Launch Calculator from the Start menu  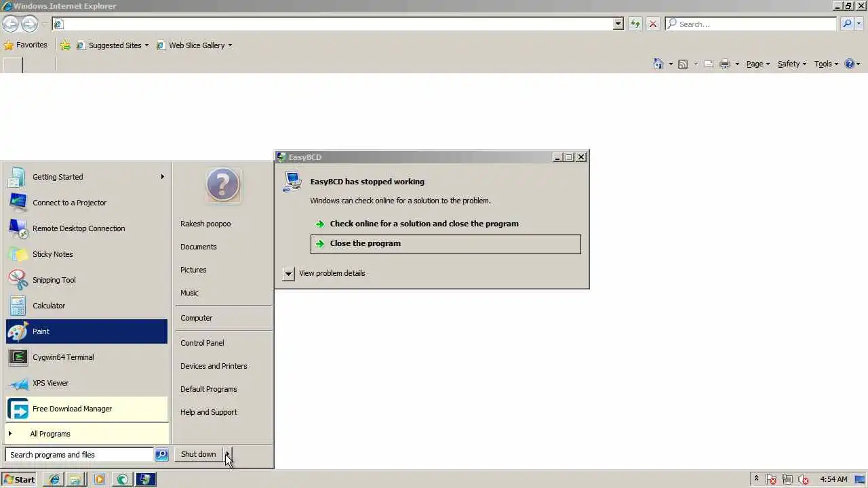[87, 306]
